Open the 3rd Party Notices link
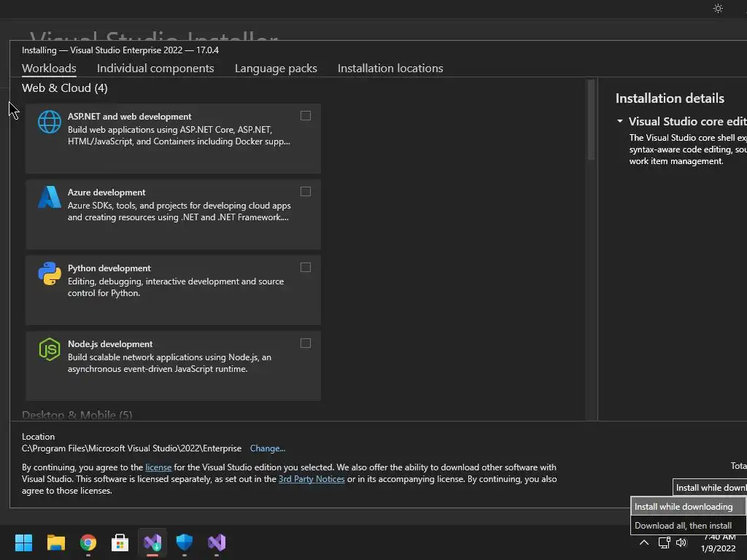The image size is (747, 560). (x=311, y=479)
